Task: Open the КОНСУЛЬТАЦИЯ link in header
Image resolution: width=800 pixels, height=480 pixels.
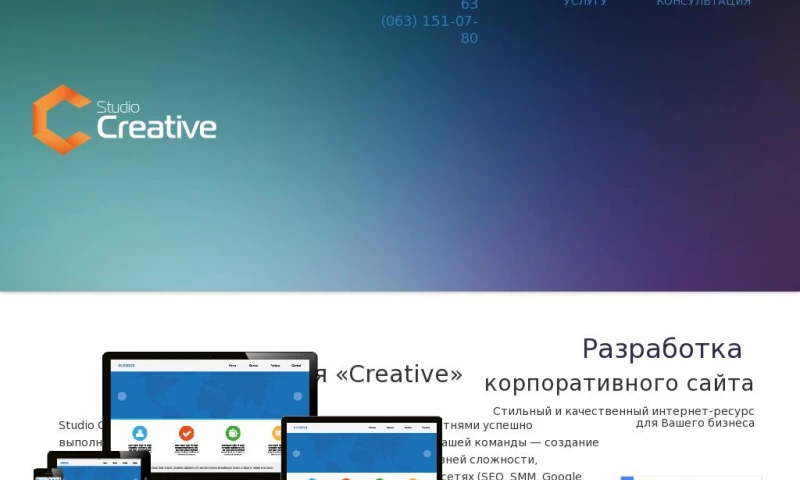Action: (x=703, y=3)
